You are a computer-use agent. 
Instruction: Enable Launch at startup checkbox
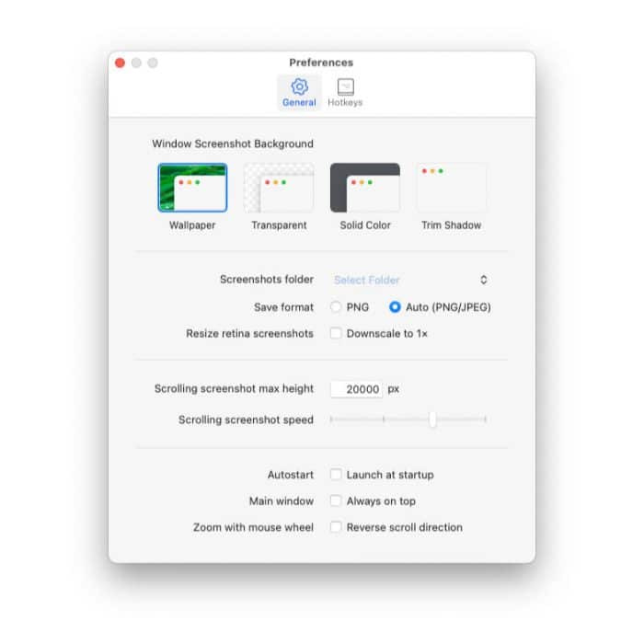point(336,475)
